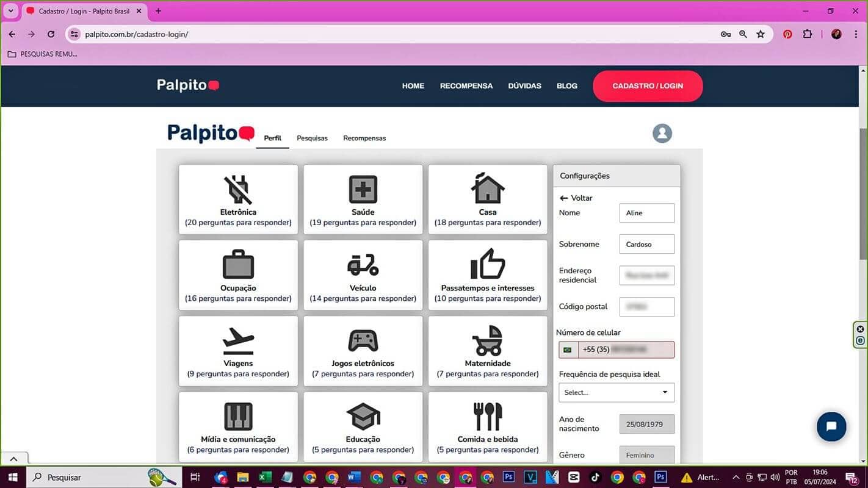Click the Palpito logo in the header
This screenshot has height=488, width=868.
point(188,85)
